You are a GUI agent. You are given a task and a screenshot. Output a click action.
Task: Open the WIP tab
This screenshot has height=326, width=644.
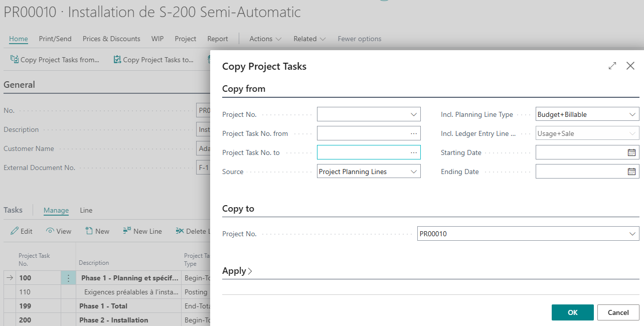pyautogui.click(x=157, y=39)
